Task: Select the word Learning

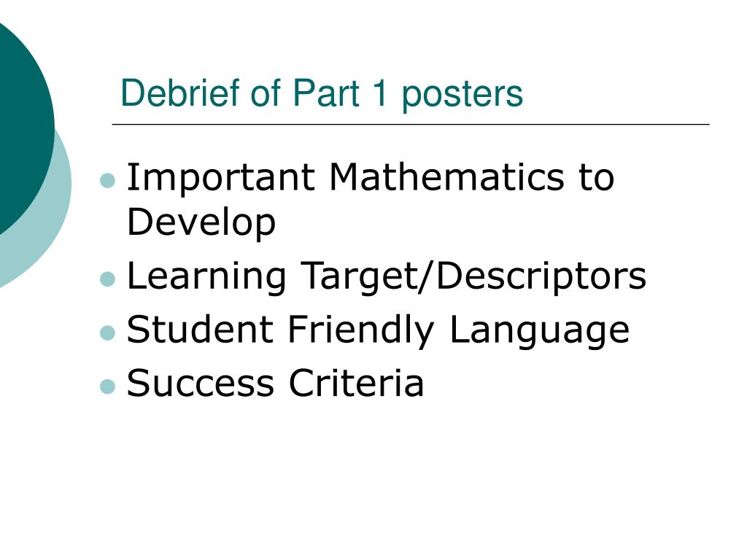Action: tap(206, 278)
